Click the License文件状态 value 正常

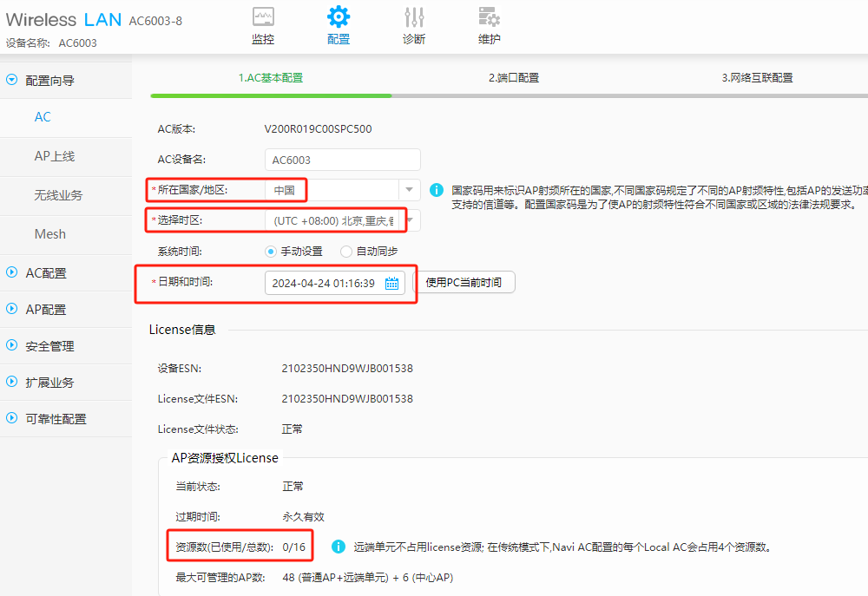pos(293,429)
